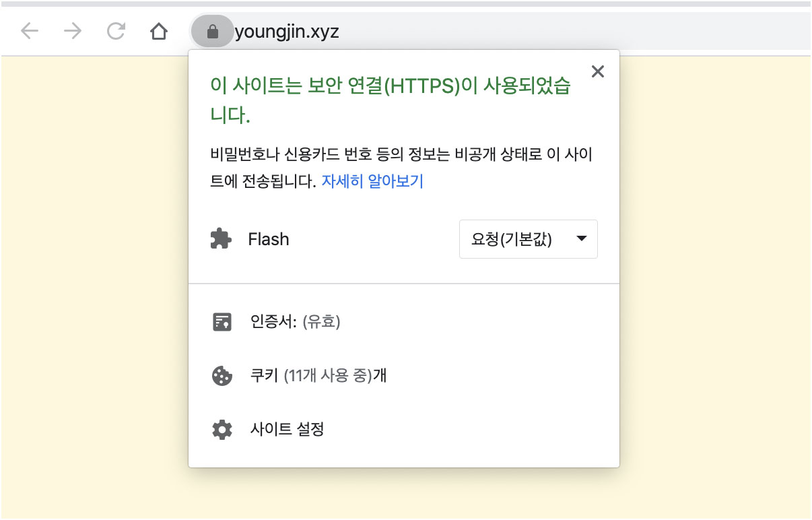Image resolution: width=812 pixels, height=520 pixels.
Task: Click the cookie icon beside 쿠키
Action: click(222, 376)
